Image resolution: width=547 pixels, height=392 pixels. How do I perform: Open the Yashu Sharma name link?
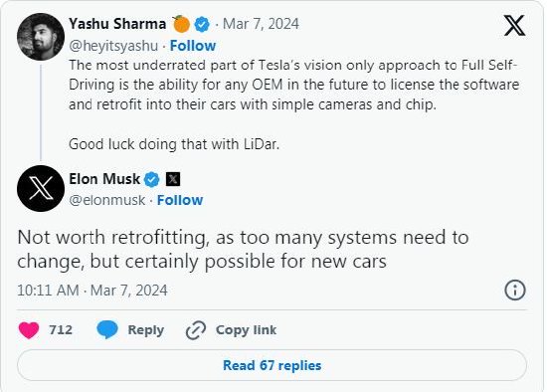(x=117, y=24)
